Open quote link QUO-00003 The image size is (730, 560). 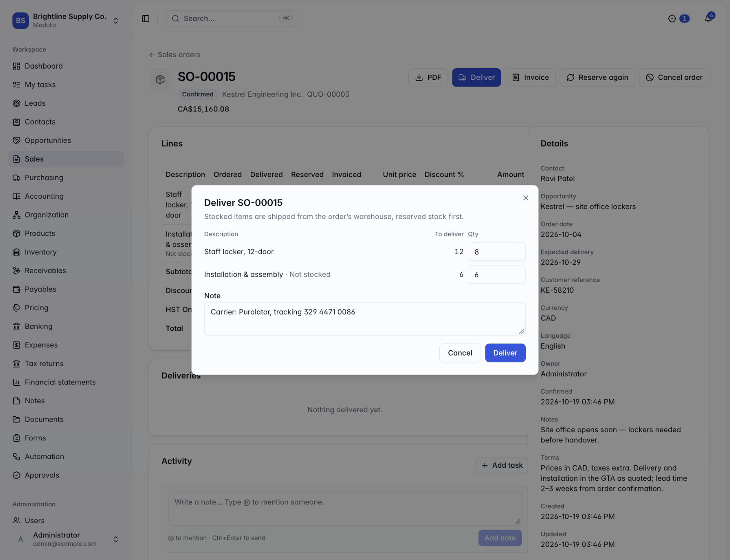[x=328, y=94]
